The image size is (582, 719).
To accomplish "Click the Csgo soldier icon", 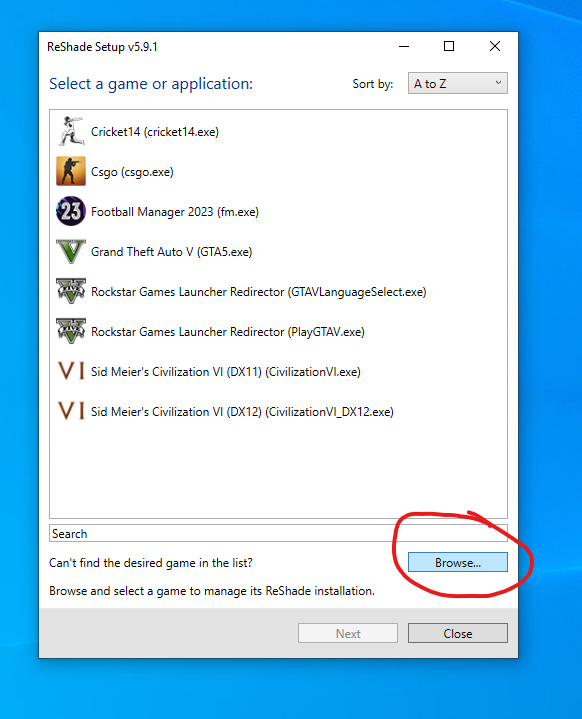I will point(71,171).
